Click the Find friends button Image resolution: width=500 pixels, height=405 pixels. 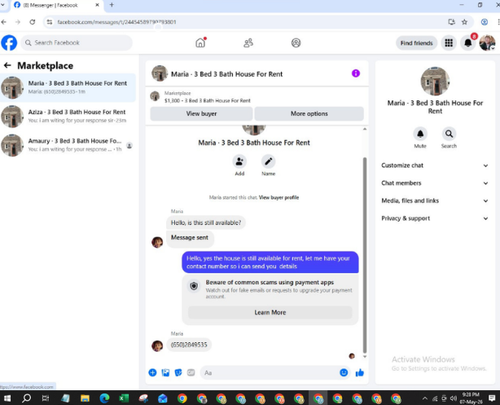click(417, 43)
